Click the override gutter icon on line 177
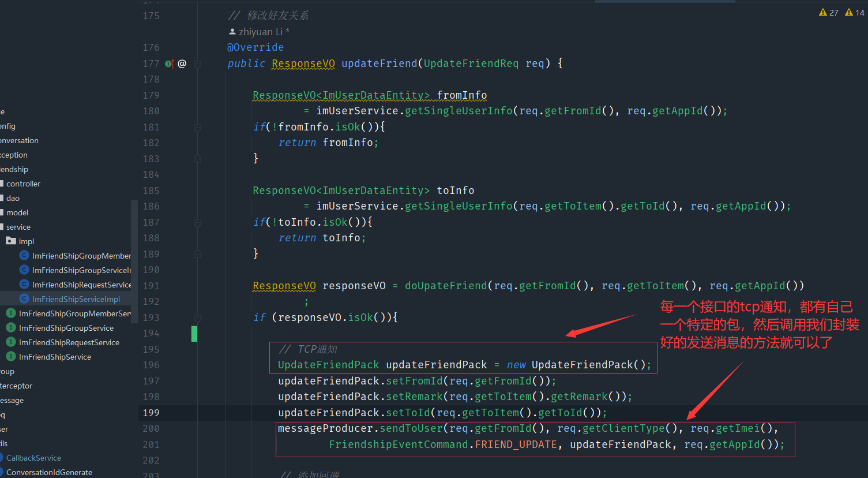The height and width of the screenshot is (478, 868). pyautogui.click(x=169, y=64)
